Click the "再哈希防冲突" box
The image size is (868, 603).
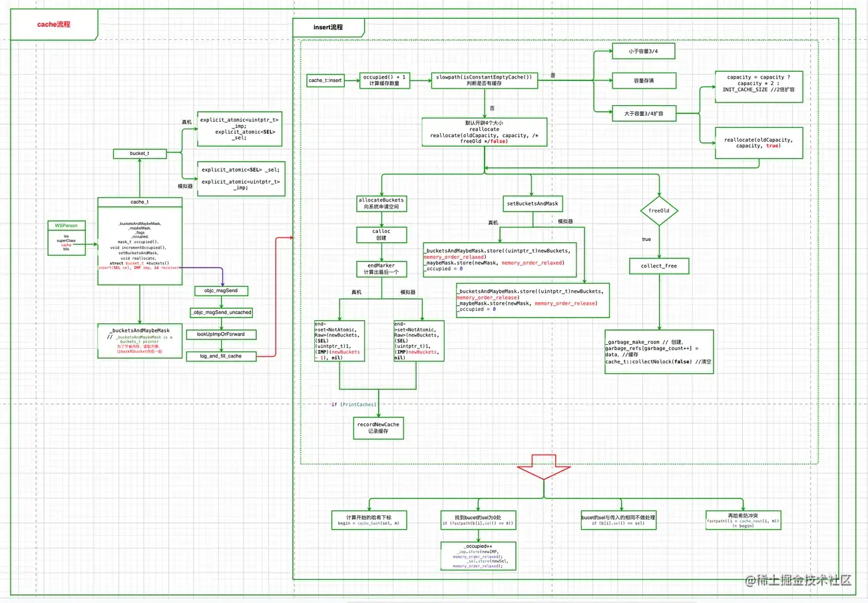[744, 520]
